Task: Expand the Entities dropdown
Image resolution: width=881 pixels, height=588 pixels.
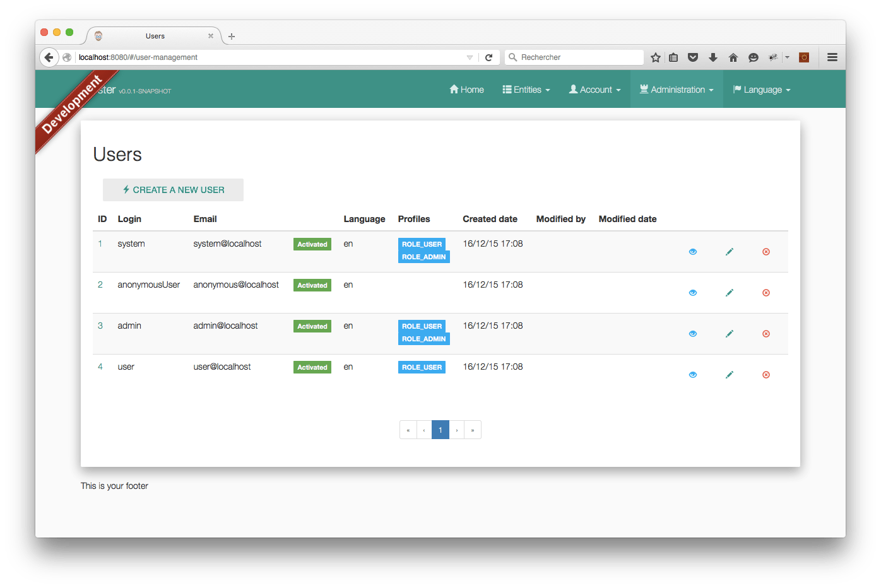Action: point(526,89)
